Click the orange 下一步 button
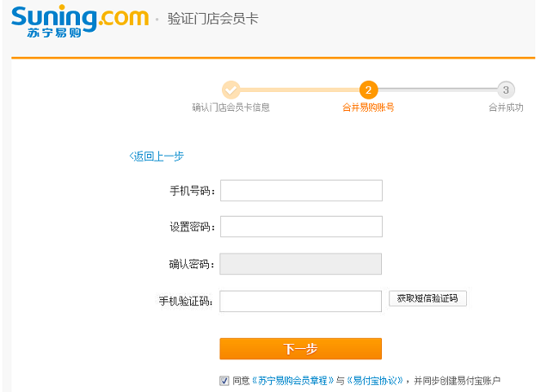 pyautogui.click(x=300, y=348)
